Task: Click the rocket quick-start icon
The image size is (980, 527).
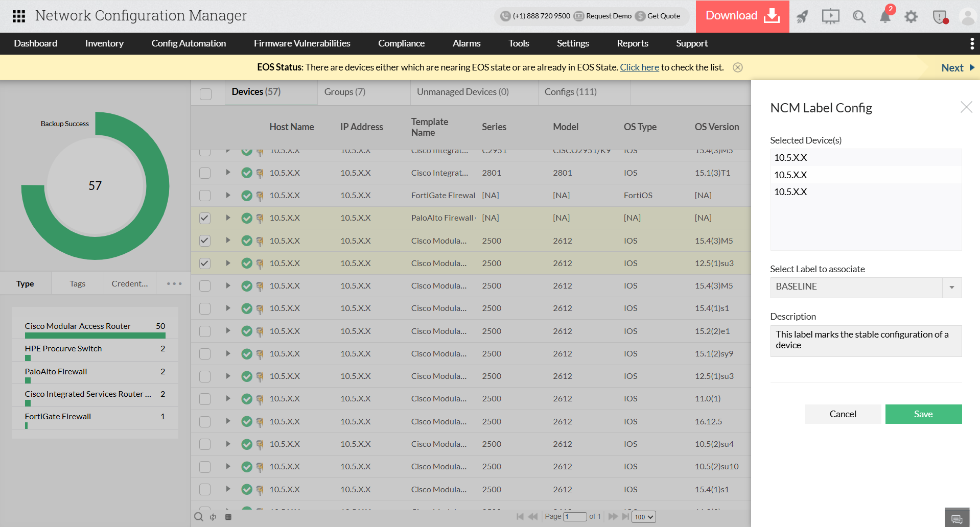Action: pos(802,17)
